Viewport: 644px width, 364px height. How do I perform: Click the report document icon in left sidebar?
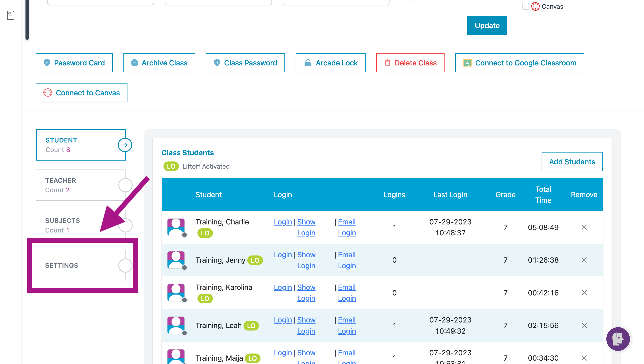point(11,15)
